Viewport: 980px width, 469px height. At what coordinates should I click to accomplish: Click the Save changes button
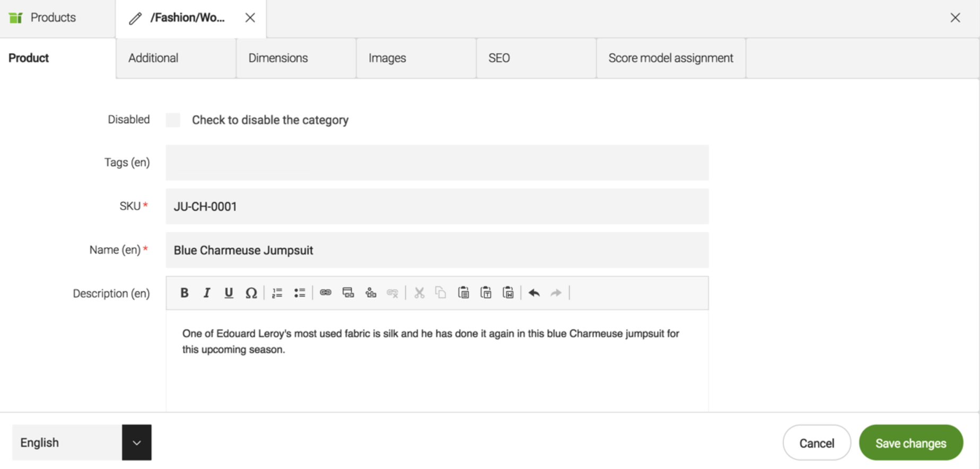pos(911,443)
